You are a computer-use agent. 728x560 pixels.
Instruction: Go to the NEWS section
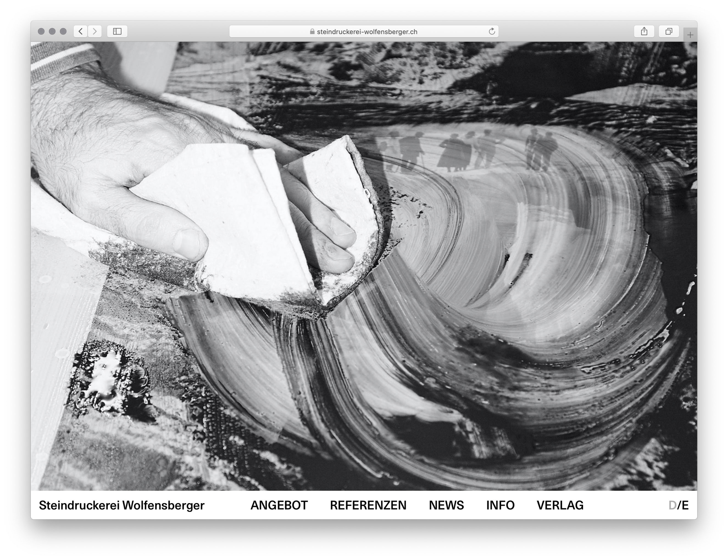pyautogui.click(x=446, y=505)
